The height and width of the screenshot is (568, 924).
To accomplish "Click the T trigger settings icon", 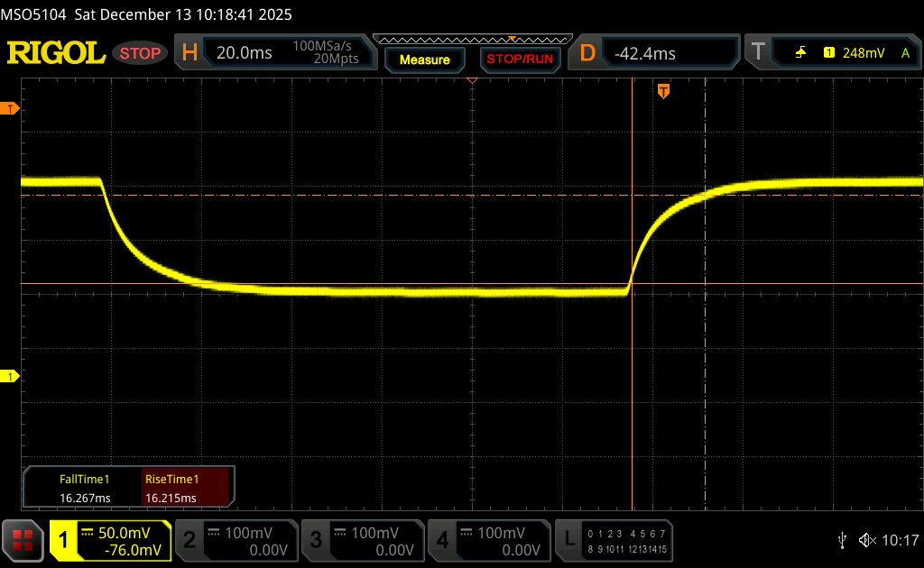I will pos(758,52).
